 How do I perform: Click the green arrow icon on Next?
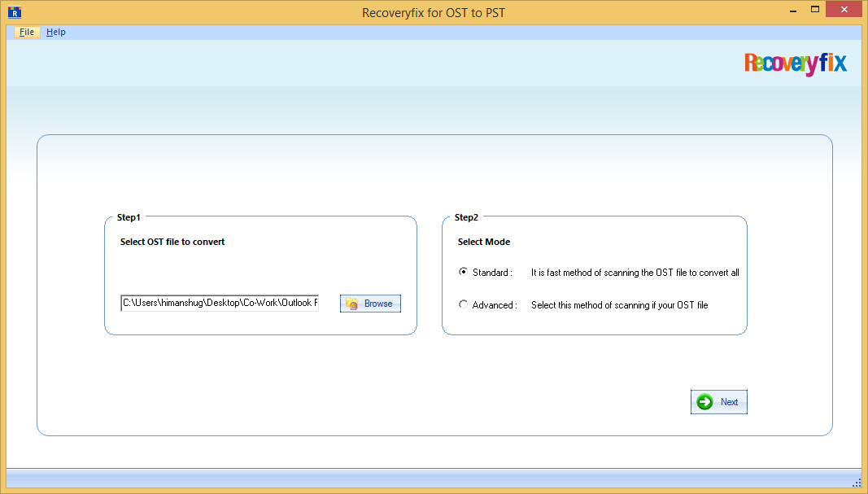pos(704,402)
